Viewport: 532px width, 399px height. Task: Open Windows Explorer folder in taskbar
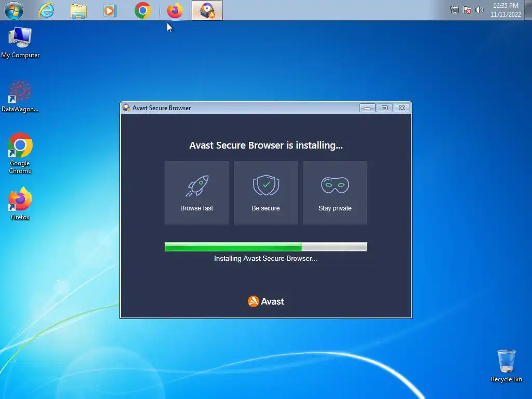(78, 10)
